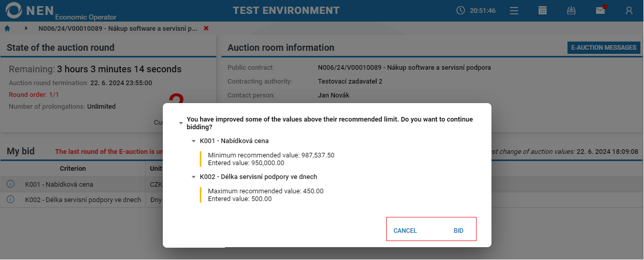Open the mail messages envelope icon

click(600, 10)
